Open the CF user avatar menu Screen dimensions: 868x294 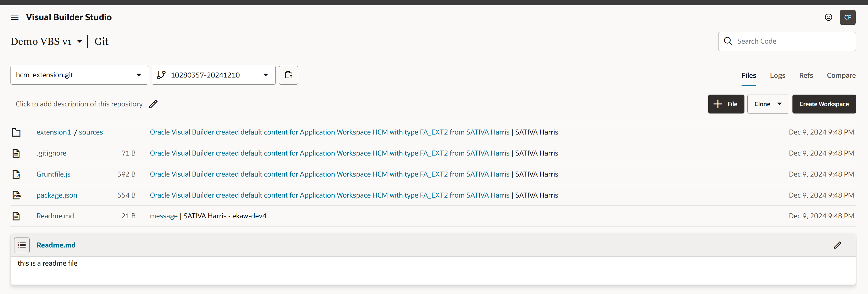pyautogui.click(x=848, y=17)
